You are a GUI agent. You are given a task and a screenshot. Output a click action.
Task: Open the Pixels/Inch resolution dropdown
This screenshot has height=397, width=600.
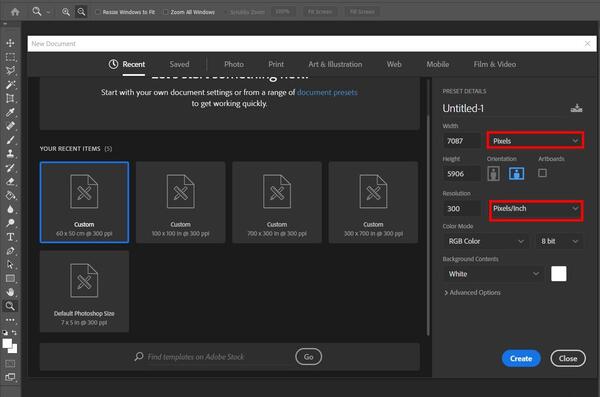[x=536, y=209]
